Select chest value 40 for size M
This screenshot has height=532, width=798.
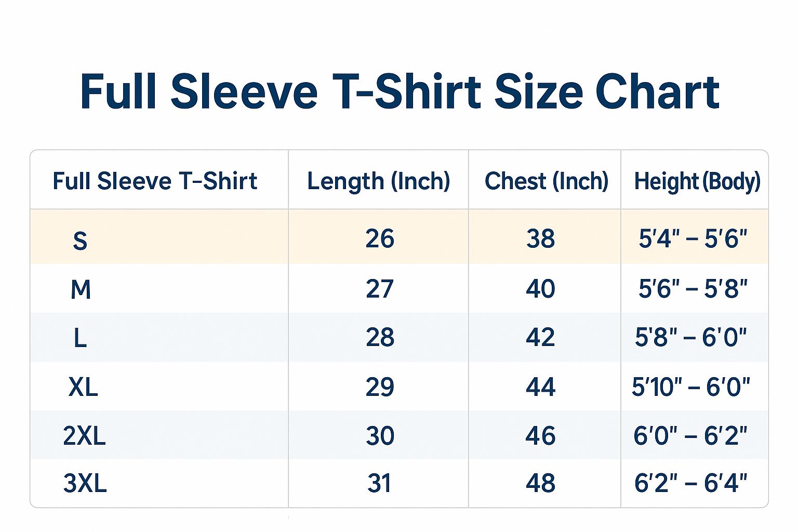(x=540, y=289)
